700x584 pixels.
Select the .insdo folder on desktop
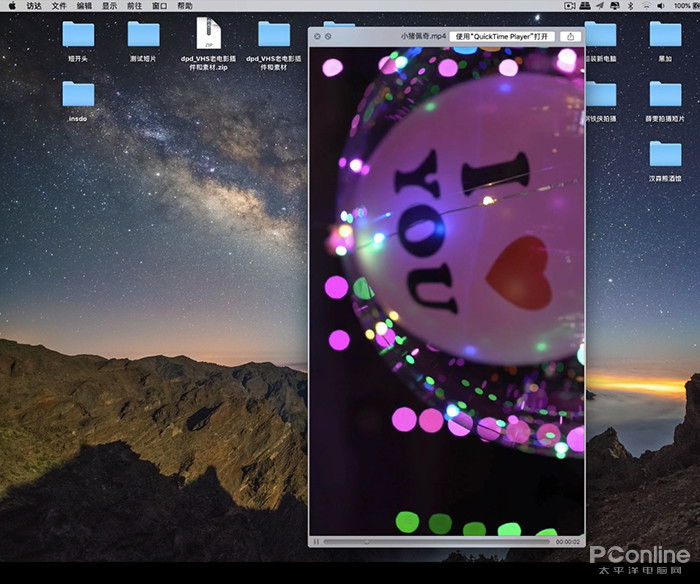78,95
